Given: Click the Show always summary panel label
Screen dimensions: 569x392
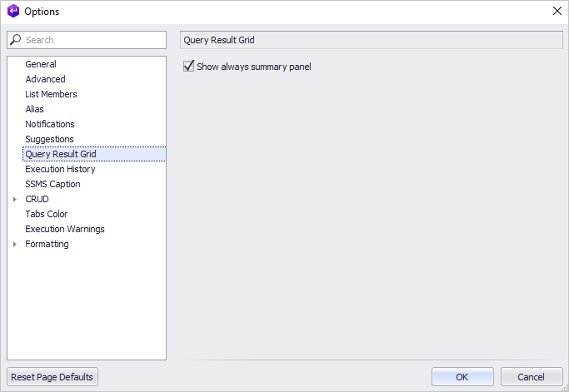Looking at the screenshot, I should [254, 67].
